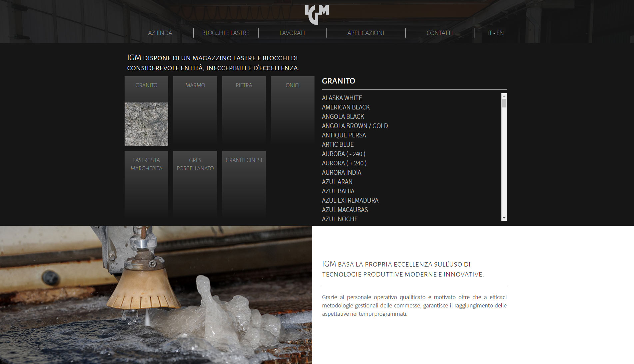Open the APPLICAZIONI menu item
This screenshot has height=364, width=634.
coord(365,33)
